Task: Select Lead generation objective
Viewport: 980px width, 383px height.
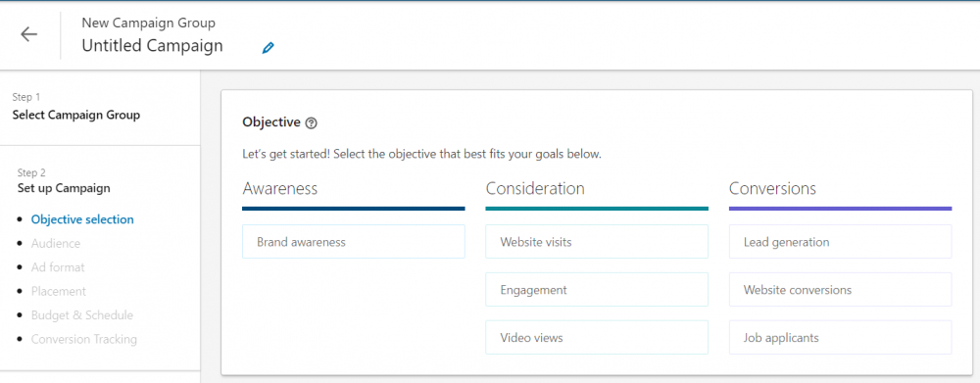Action: click(x=841, y=242)
